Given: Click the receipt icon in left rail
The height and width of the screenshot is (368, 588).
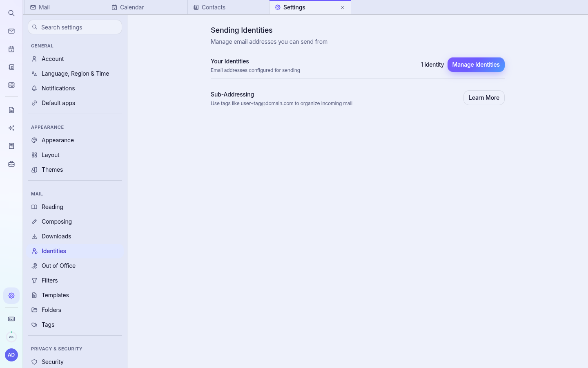Looking at the screenshot, I should (x=11, y=146).
